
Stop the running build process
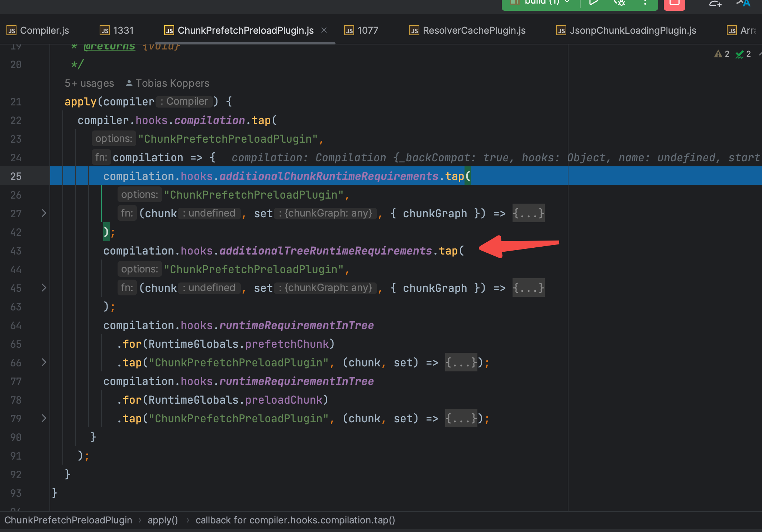(x=674, y=4)
